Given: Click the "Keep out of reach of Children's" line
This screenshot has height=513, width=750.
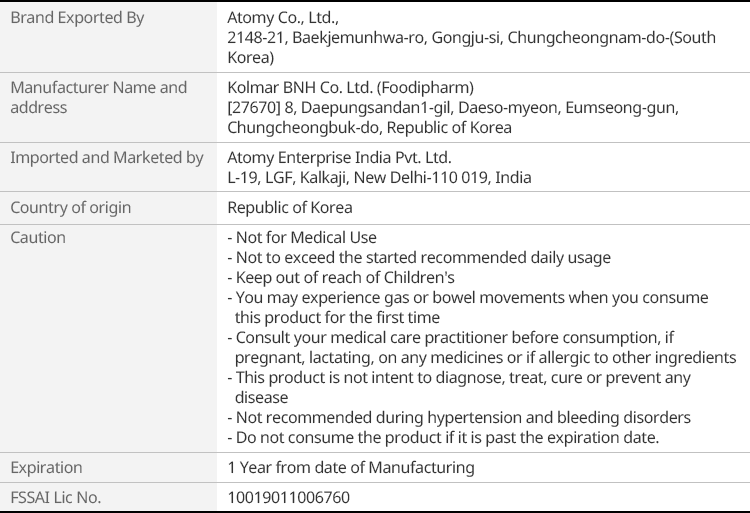Looking at the screenshot, I should pyautogui.click(x=341, y=278).
